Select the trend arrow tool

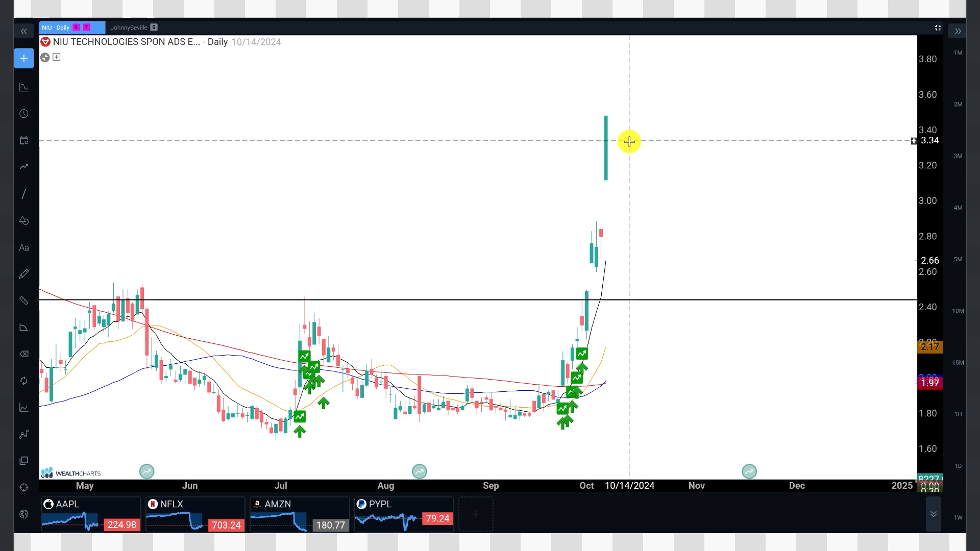point(24,167)
